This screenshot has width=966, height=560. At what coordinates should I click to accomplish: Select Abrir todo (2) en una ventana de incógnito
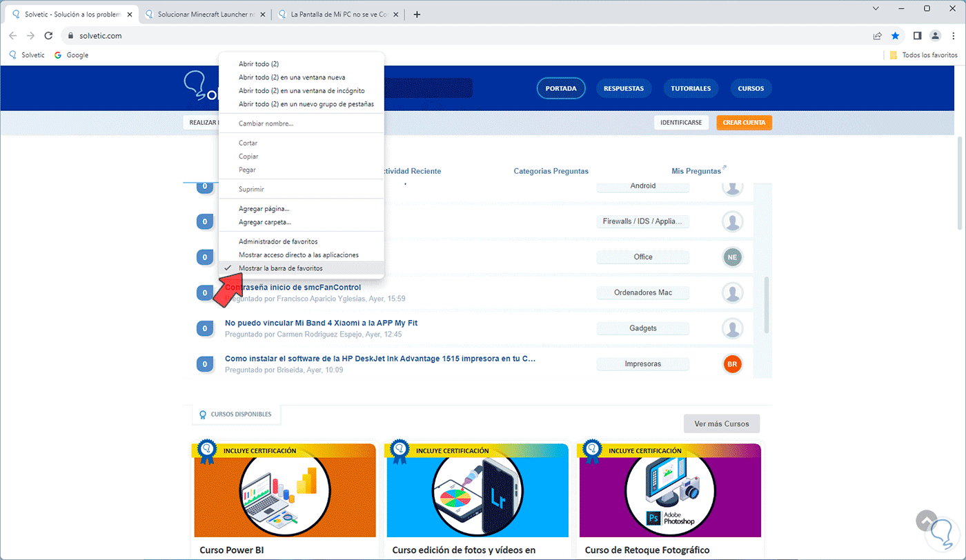coord(301,90)
